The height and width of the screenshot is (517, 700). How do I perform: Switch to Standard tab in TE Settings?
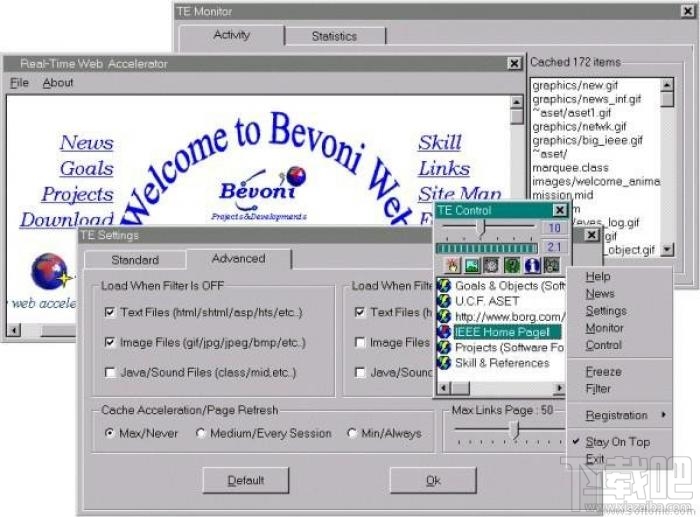coord(135,260)
